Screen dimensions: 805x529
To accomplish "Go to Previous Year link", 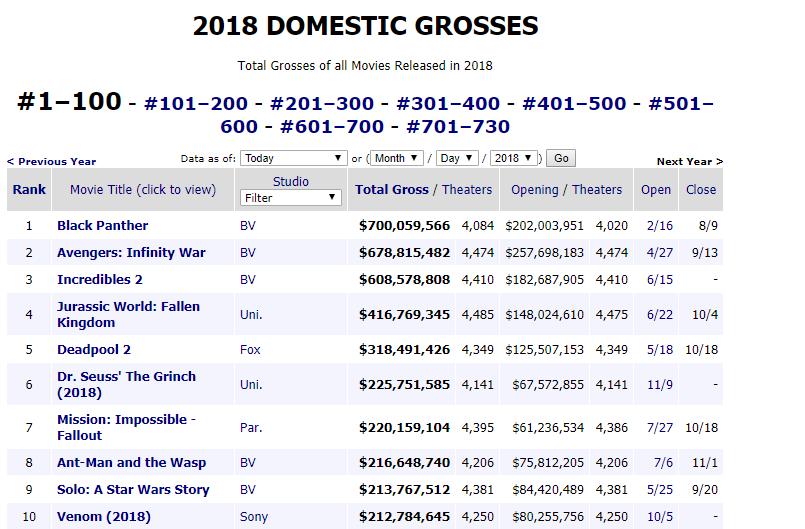I will coord(51,161).
